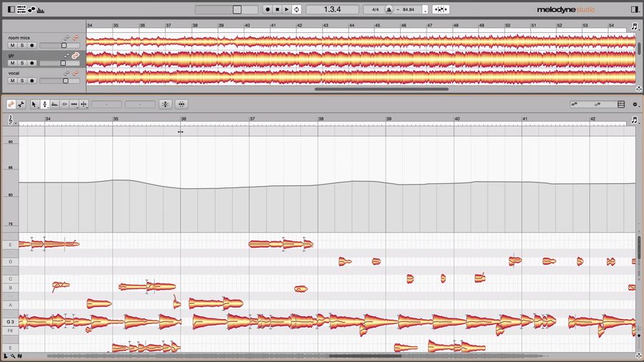Edit the 84.84 tempo value
Screen dimensions: 644x362
[x=409, y=9]
